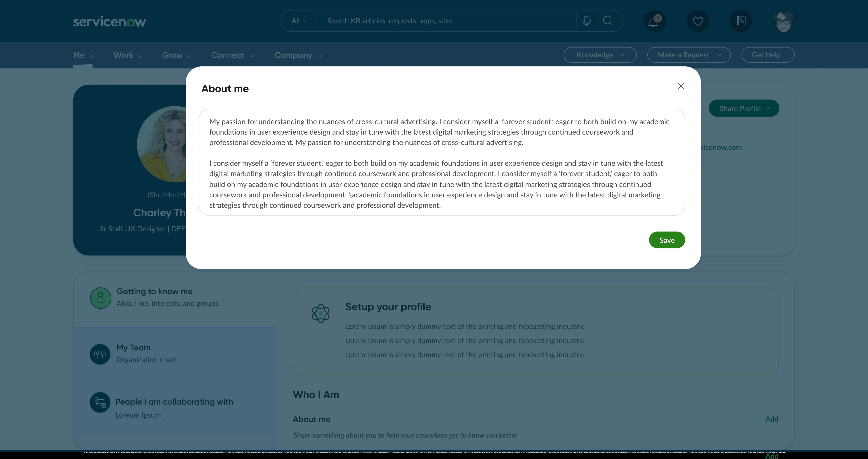
Task: Click the contact directory icon in header
Action: click(741, 21)
